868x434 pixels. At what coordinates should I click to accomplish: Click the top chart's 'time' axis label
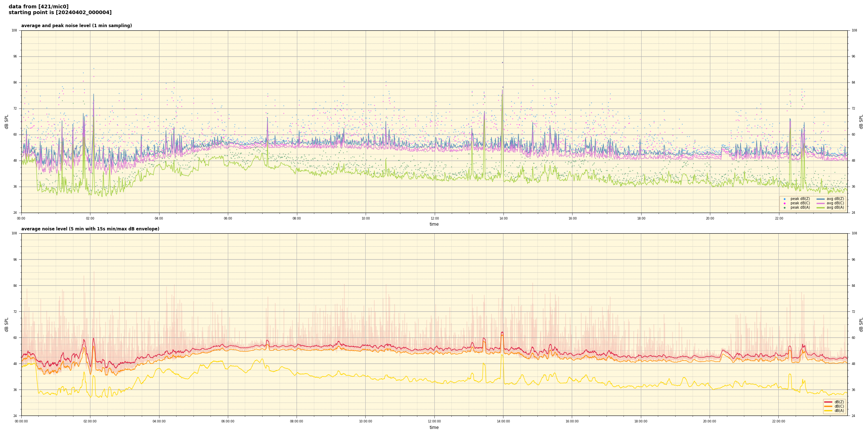[x=434, y=224]
